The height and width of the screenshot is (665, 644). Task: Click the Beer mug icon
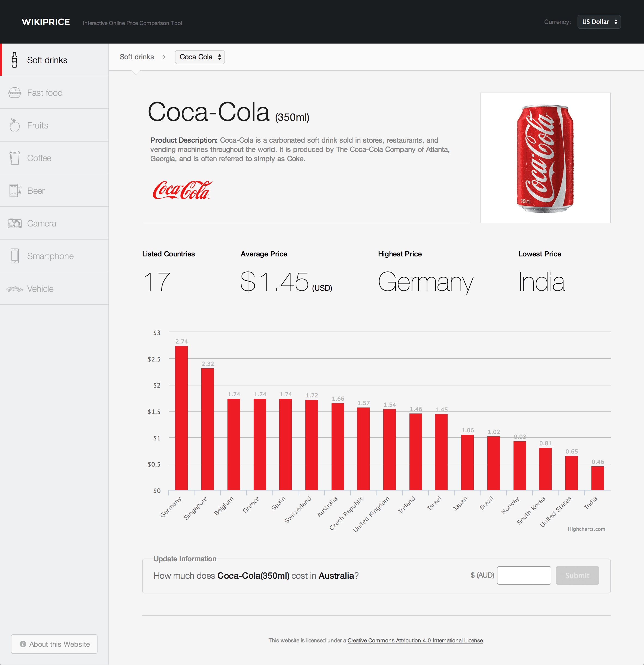15,191
